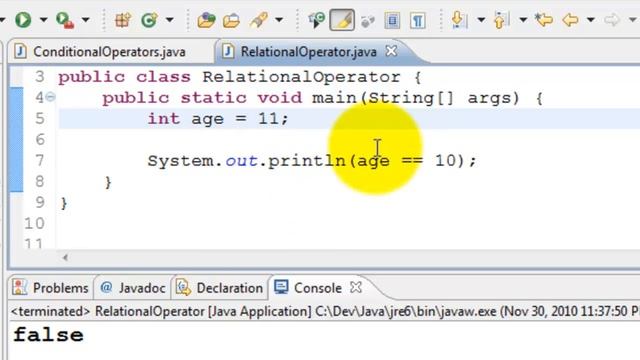Click the terminated RelationalOperator console status line

pyautogui.click(x=325, y=311)
